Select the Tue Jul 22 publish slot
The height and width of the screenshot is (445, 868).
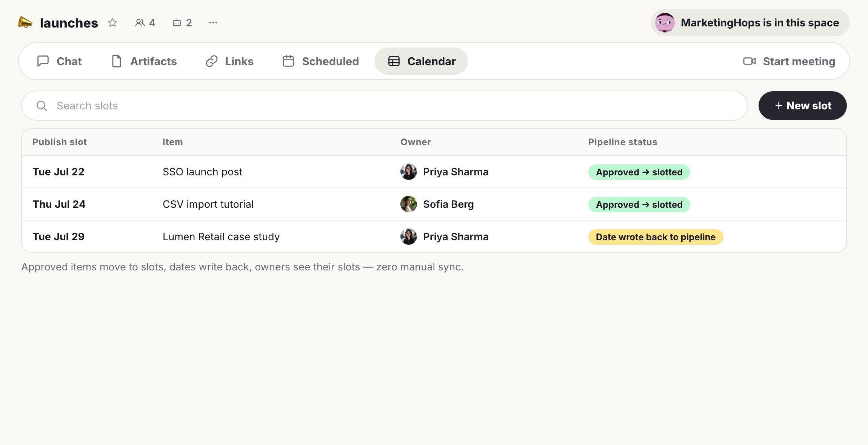(58, 172)
